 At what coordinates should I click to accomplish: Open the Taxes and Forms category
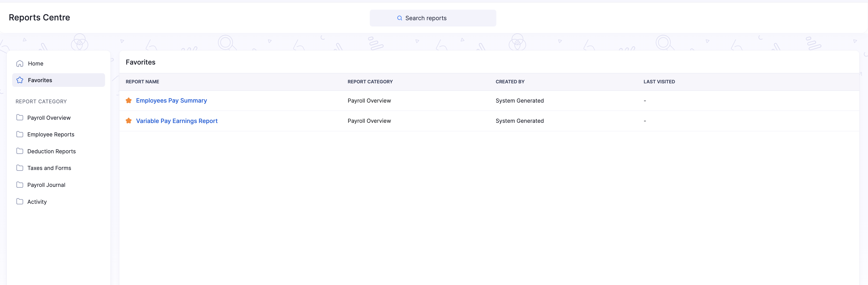pyautogui.click(x=49, y=168)
